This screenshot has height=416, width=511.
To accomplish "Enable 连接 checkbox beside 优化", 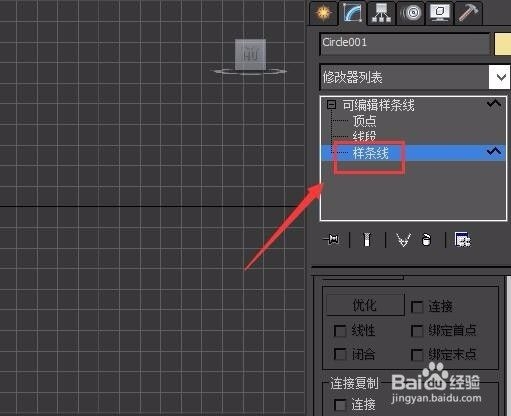I will (x=417, y=307).
